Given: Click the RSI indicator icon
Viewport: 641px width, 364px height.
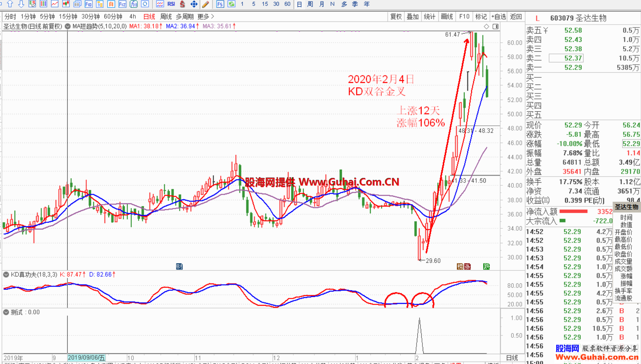Looking at the screenshot, I should click(x=171, y=4).
